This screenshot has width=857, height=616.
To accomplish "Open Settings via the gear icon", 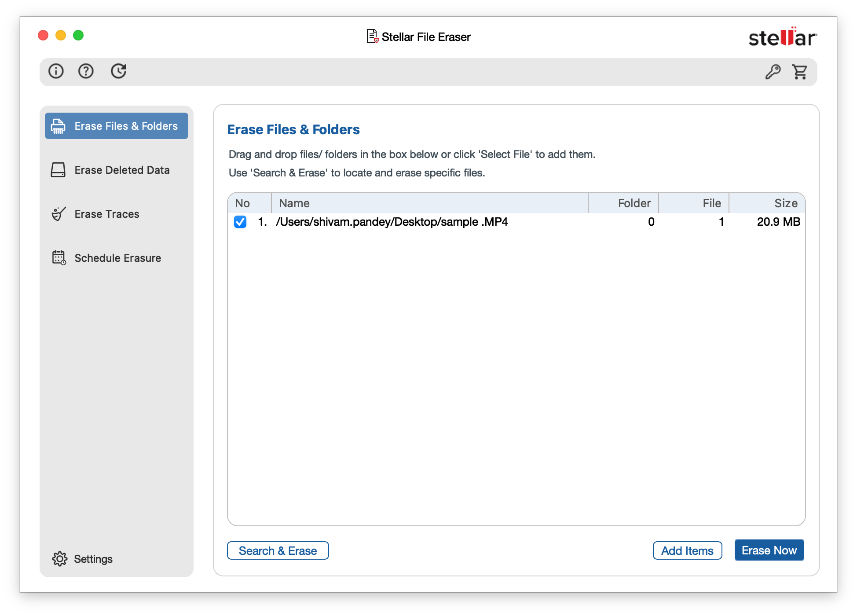I will coord(60,559).
